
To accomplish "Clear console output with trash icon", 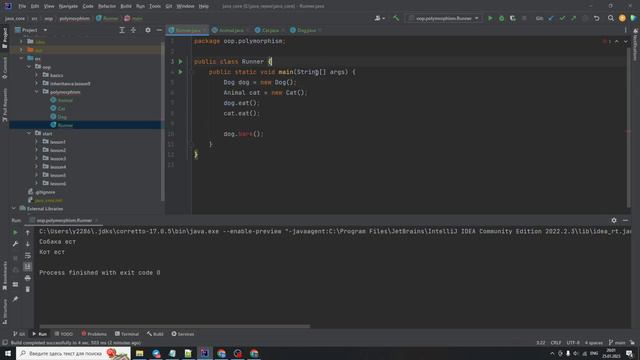I will (x=28, y=289).
